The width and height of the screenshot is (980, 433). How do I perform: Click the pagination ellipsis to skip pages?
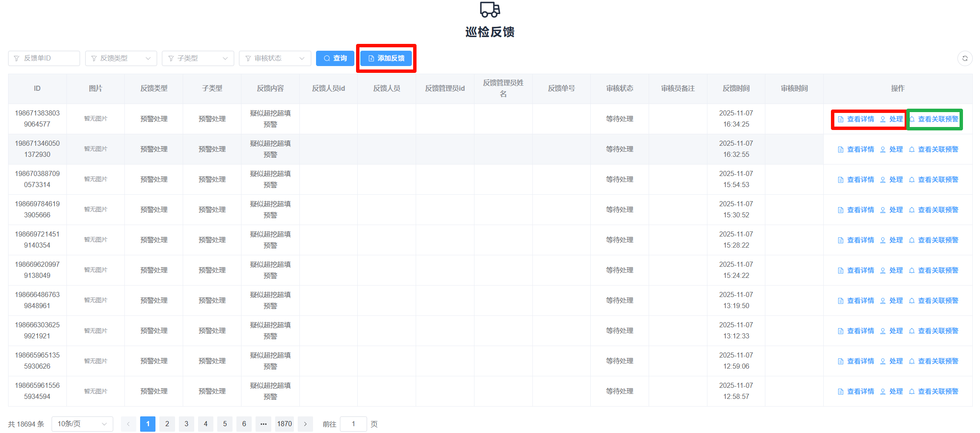click(263, 424)
